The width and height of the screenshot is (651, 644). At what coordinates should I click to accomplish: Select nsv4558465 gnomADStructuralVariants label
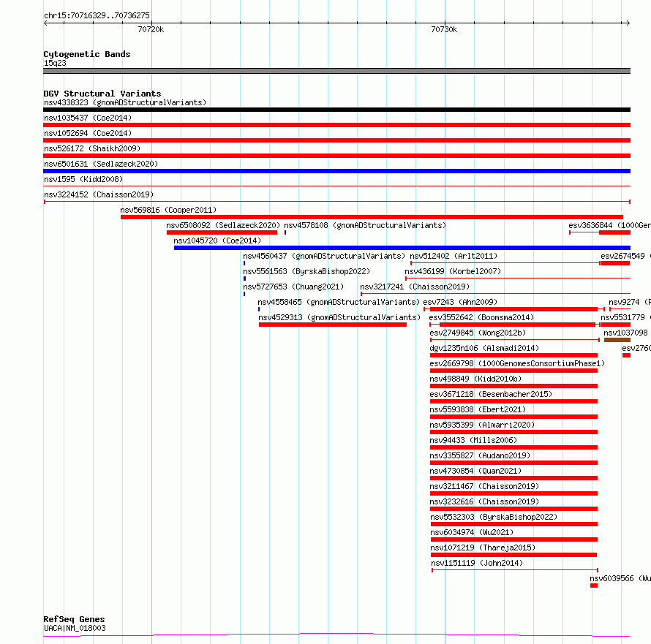click(339, 302)
